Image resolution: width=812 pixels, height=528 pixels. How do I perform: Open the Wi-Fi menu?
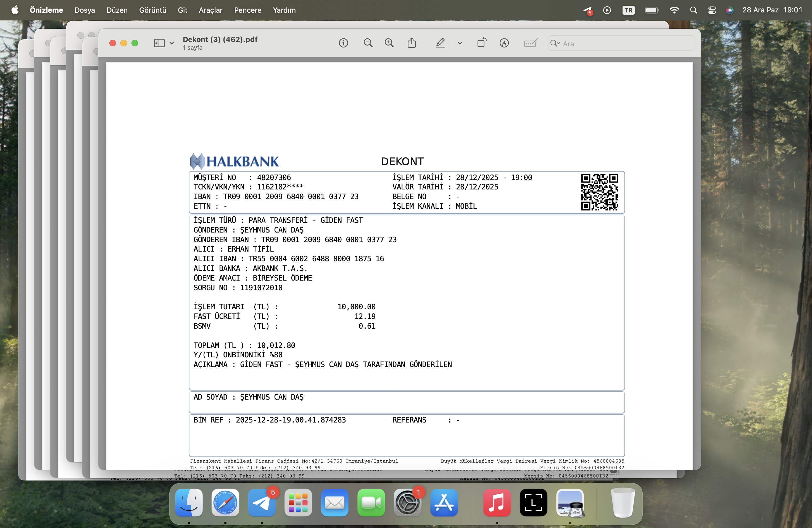coord(674,10)
